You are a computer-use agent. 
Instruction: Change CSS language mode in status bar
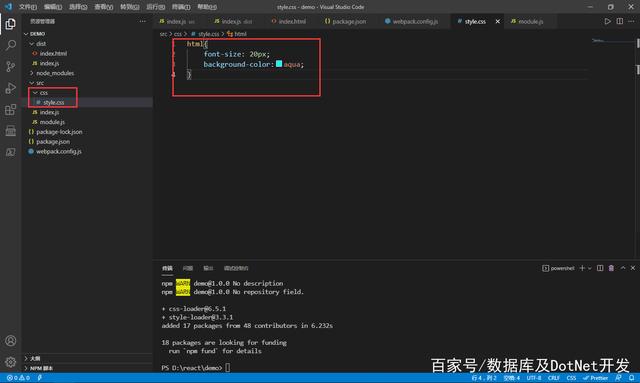571,378
